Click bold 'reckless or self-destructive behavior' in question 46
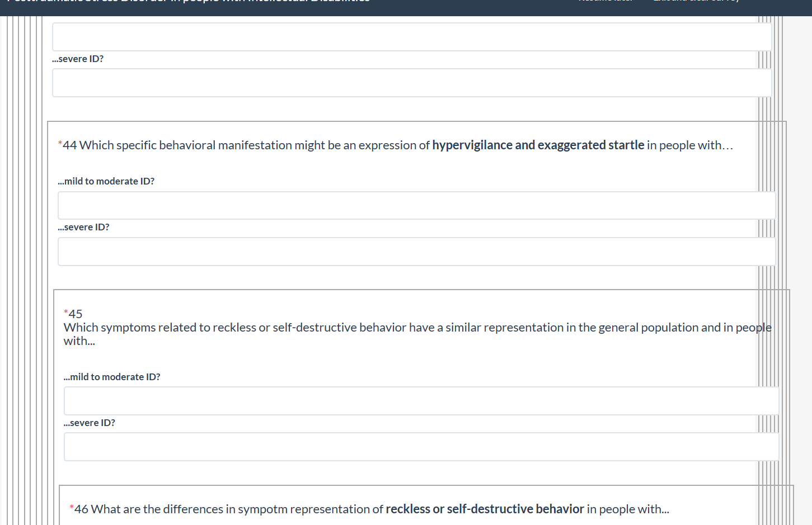812x525 pixels. (485, 509)
